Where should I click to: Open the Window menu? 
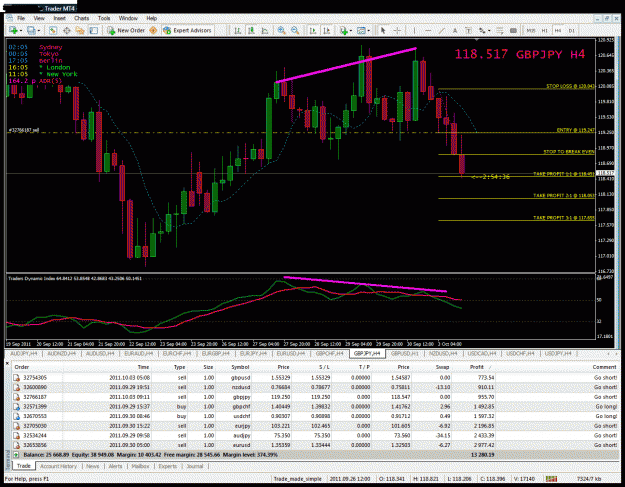128,18
